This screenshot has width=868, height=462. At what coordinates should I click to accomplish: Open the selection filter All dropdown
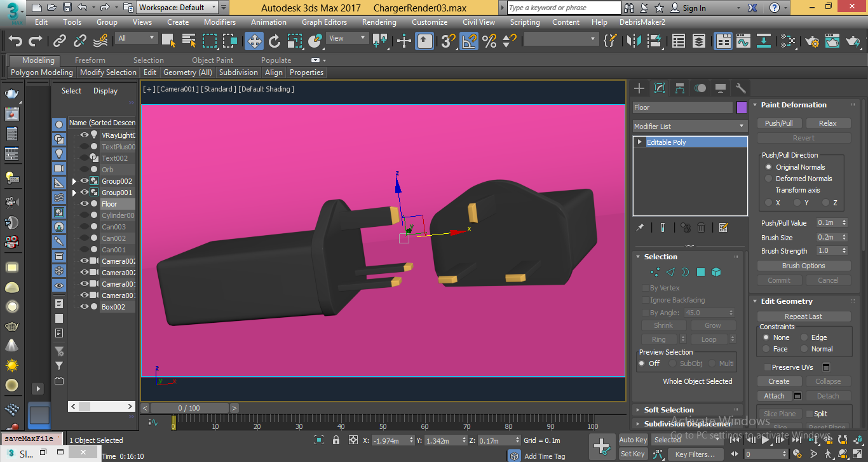click(x=137, y=38)
